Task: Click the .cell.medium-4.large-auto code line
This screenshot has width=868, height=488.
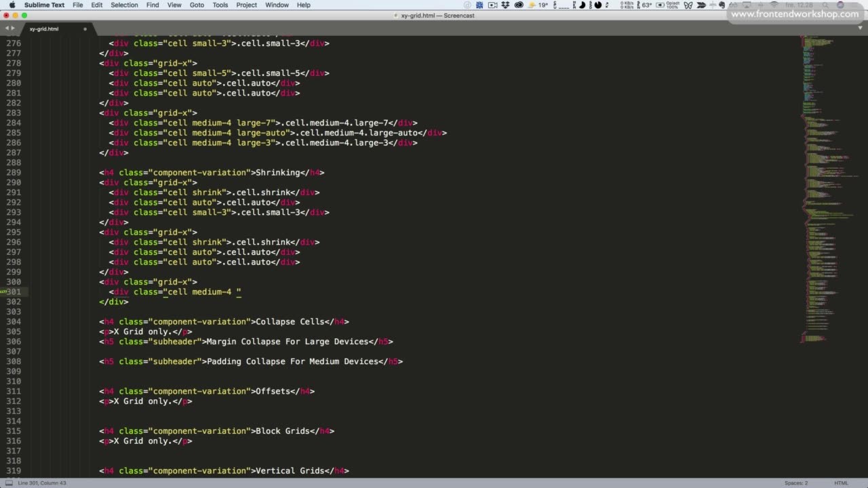Action: coord(278,133)
